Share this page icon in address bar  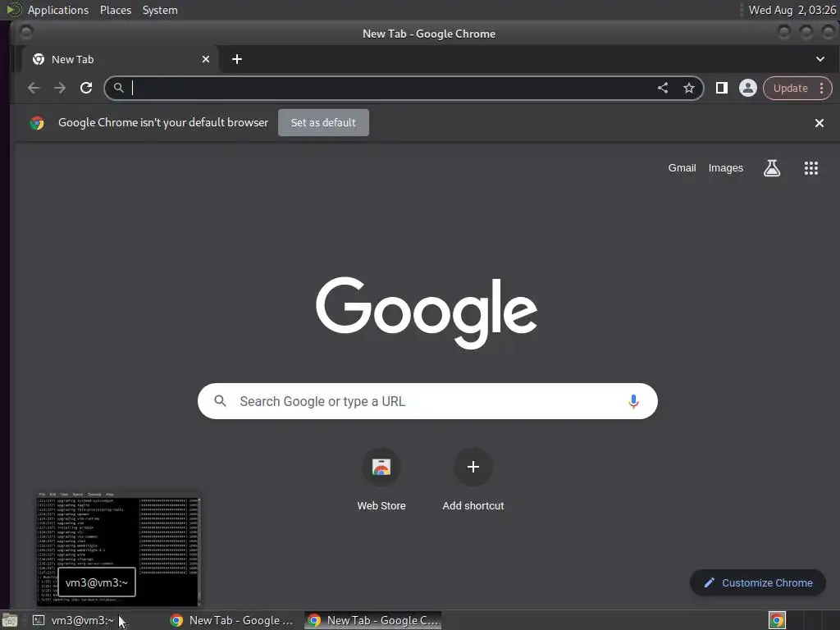point(663,88)
